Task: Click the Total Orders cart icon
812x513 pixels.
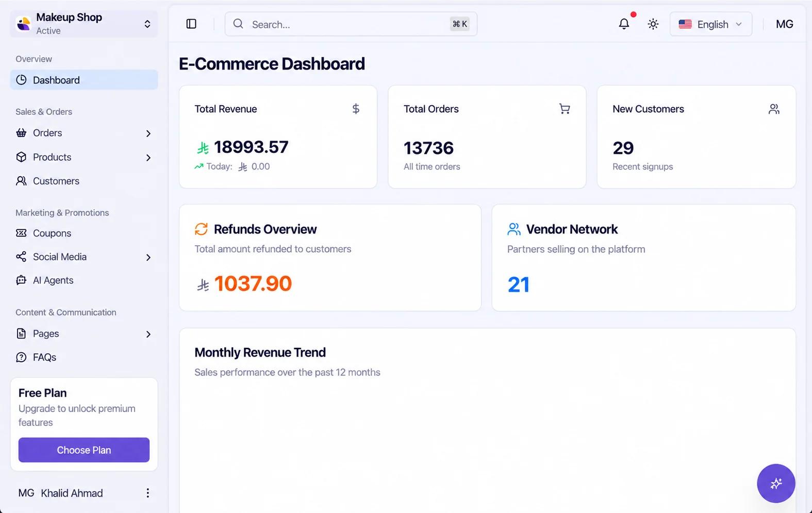Action: click(x=565, y=109)
